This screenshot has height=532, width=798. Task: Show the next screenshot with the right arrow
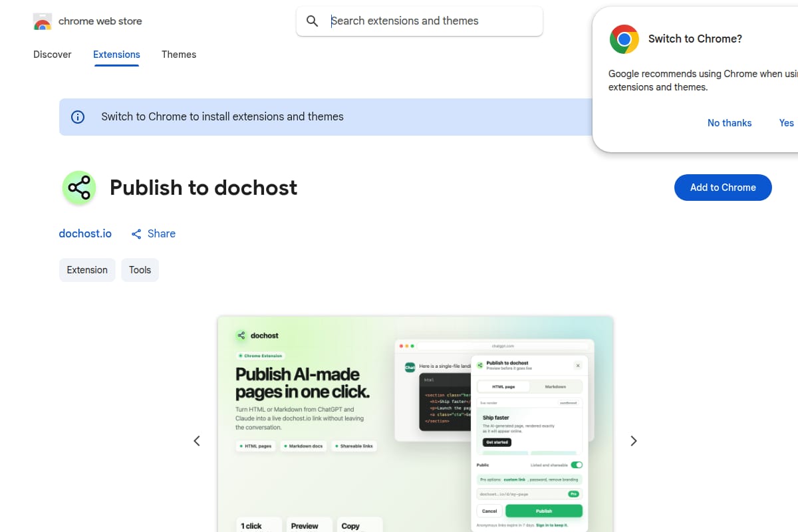click(634, 441)
